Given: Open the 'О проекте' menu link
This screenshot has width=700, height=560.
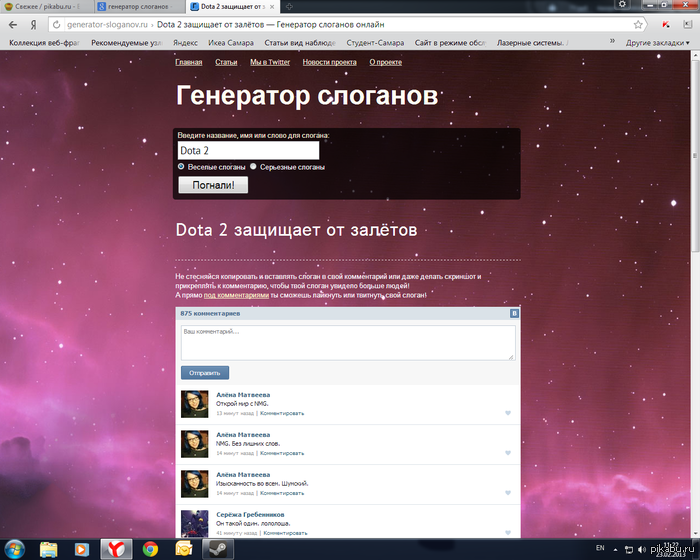Looking at the screenshot, I should point(385,62).
